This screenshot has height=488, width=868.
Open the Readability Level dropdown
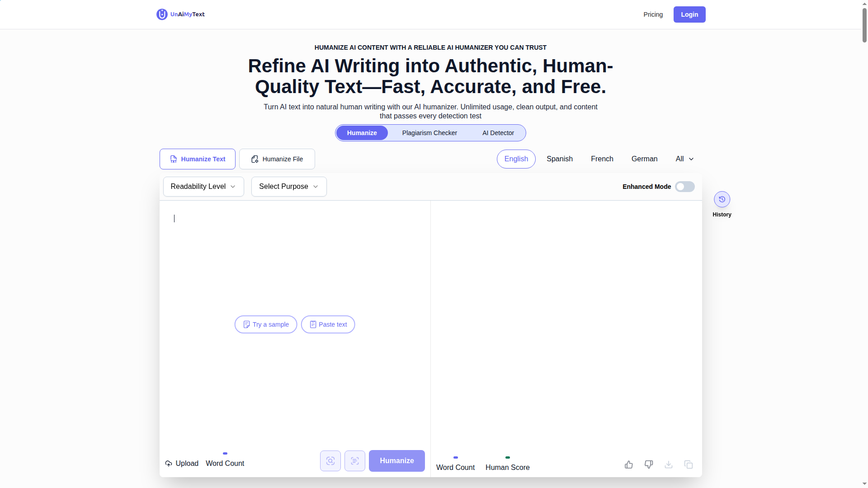[x=203, y=187]
